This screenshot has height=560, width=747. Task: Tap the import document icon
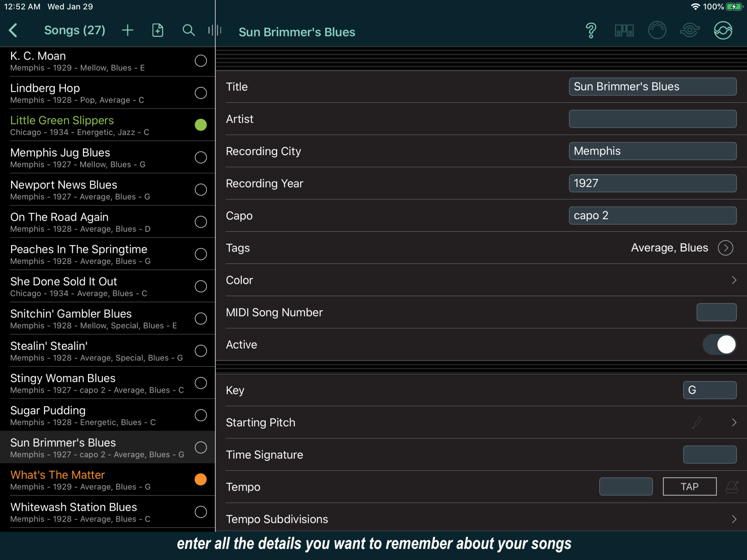[158, 30]
